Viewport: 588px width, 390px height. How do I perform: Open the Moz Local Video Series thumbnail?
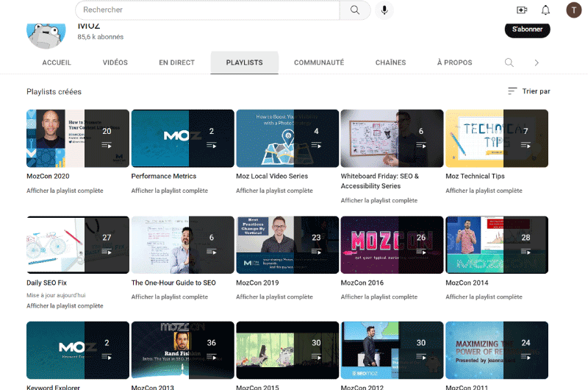pos(287,138)
